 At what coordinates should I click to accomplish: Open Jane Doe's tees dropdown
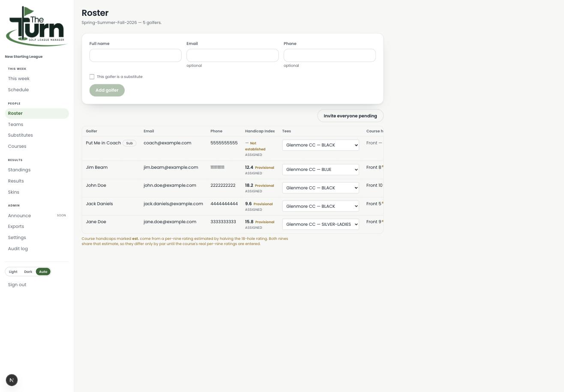pos(321,224)
